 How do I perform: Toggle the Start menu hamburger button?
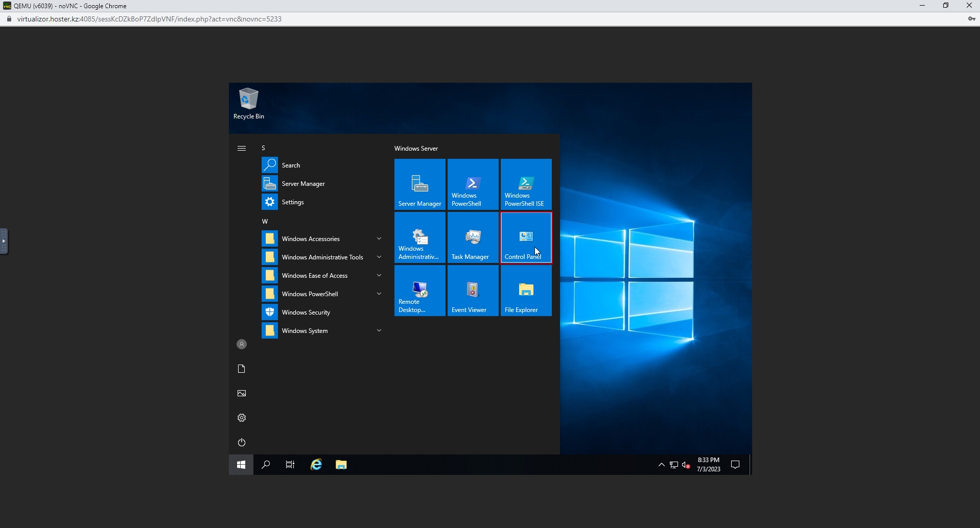242,148
